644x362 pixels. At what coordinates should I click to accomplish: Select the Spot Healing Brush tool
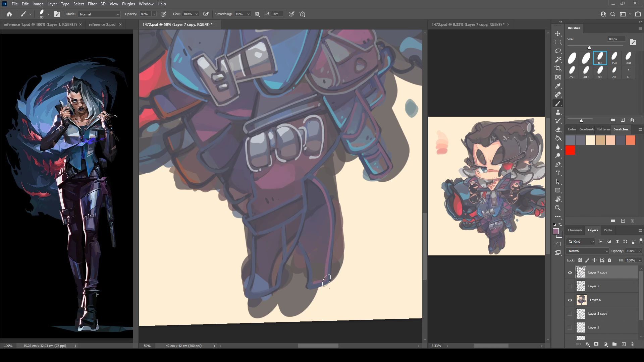point(558,95)
